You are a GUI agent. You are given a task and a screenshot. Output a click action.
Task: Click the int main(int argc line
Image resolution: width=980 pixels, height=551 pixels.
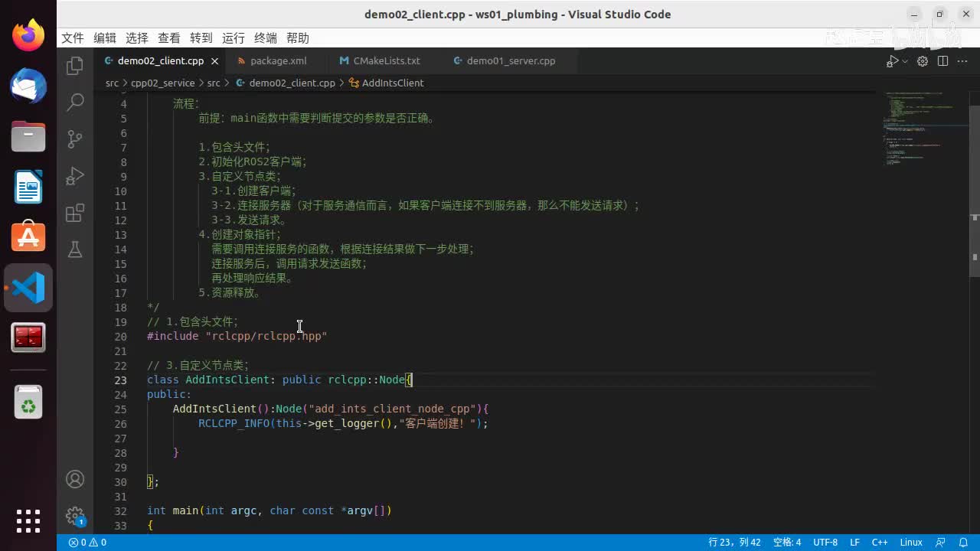click(269, 510)
